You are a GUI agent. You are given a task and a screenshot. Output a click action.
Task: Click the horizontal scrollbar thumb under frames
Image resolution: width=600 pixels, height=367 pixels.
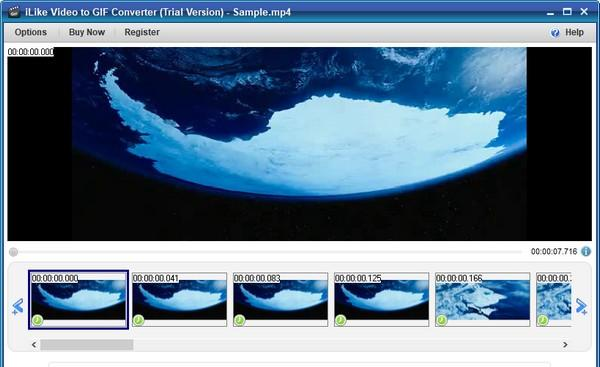pyautogui.click(x=87, y=345)
